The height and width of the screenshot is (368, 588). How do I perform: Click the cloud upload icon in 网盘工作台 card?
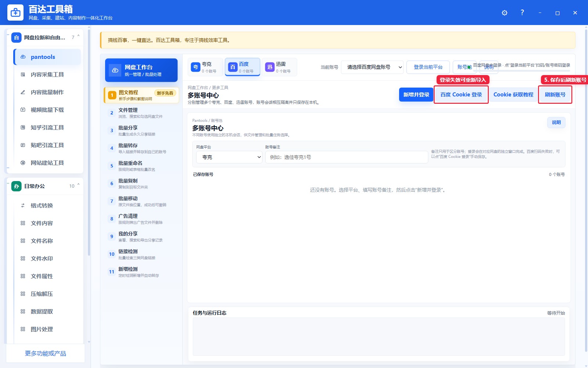(115, 70)
